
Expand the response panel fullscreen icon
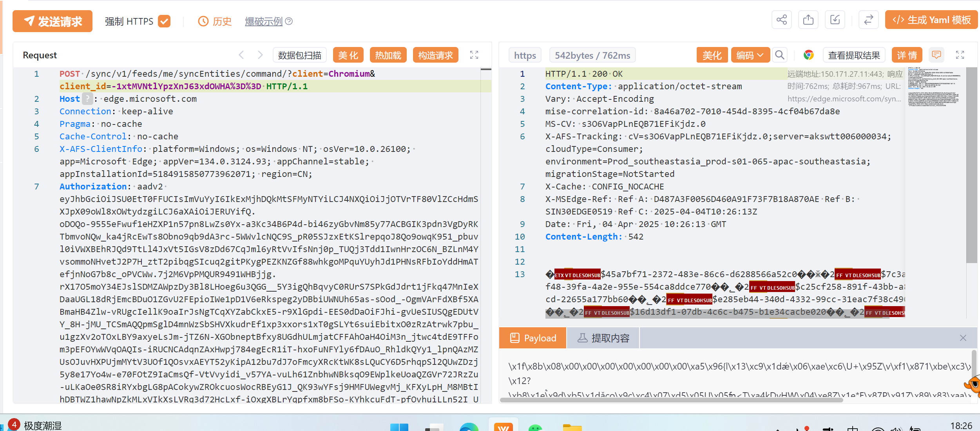(x=960, y=55)
